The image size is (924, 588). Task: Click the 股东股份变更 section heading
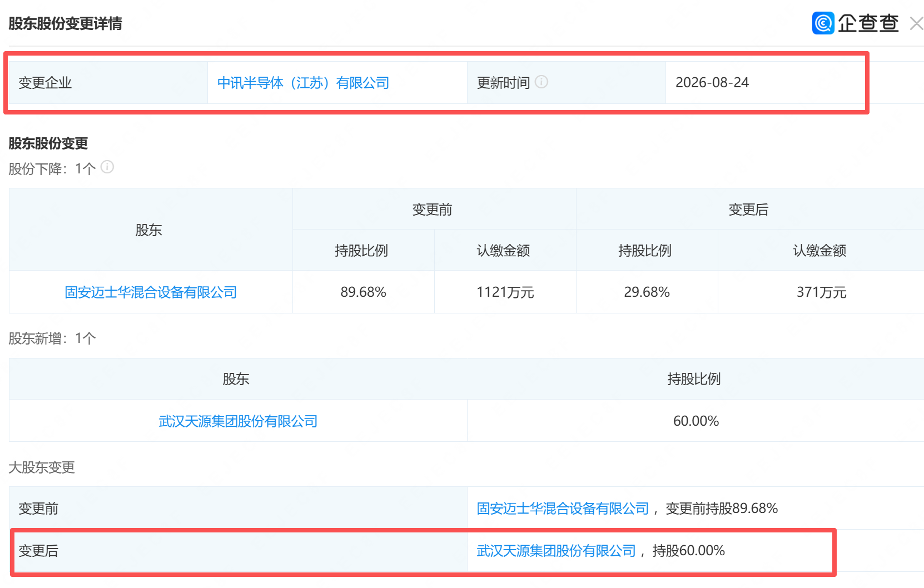48,143
